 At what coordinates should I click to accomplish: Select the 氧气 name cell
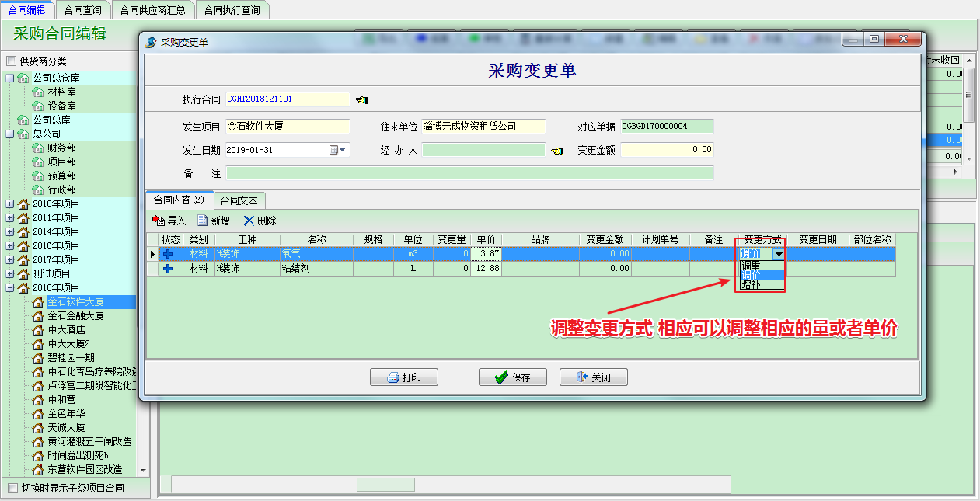pyautogui.click(x=316, y=254)
